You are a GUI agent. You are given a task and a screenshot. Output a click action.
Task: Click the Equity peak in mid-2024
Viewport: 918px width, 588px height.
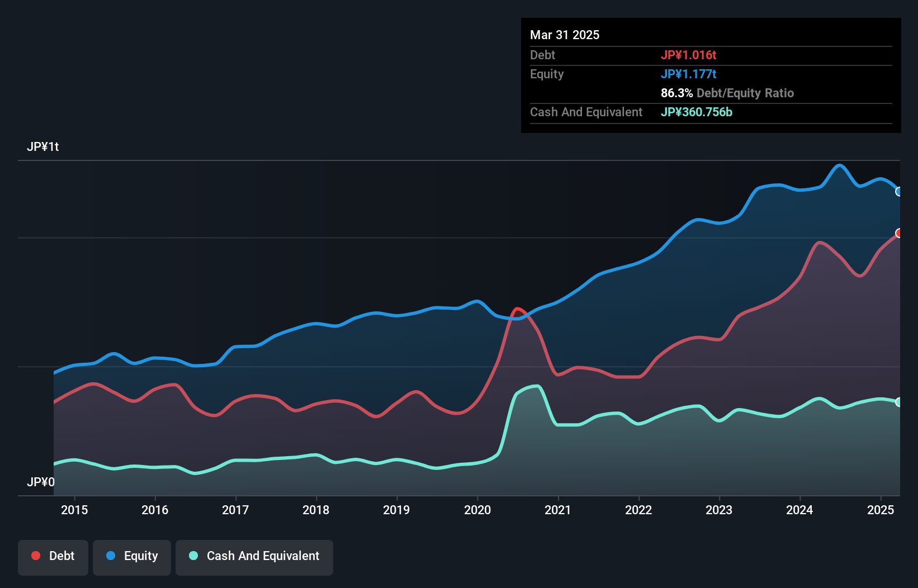coord(839,165)
